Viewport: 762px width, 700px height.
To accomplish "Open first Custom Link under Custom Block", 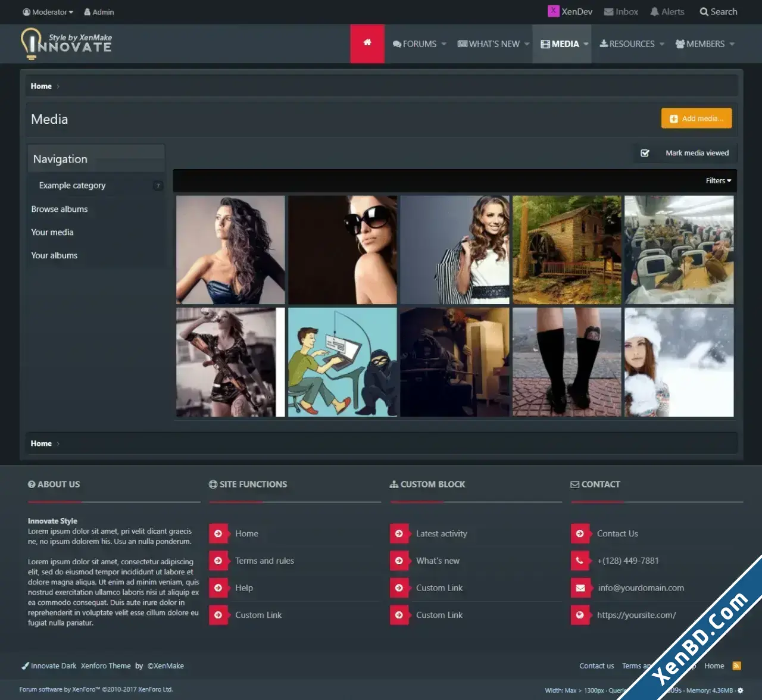I will pos(439,588).
